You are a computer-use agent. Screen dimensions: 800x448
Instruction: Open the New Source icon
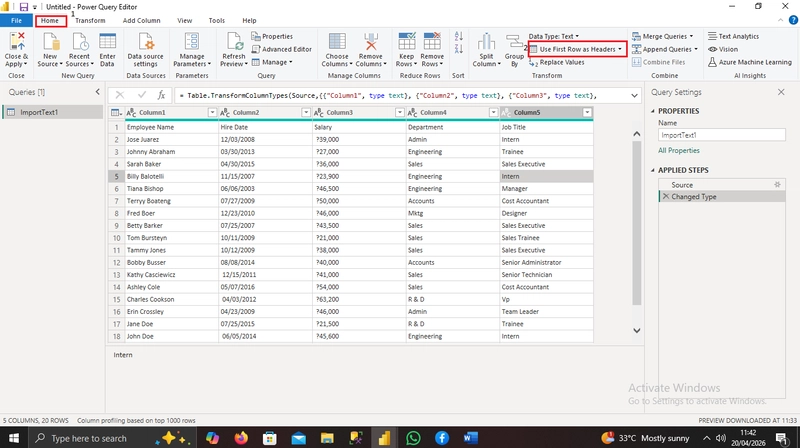50,42
